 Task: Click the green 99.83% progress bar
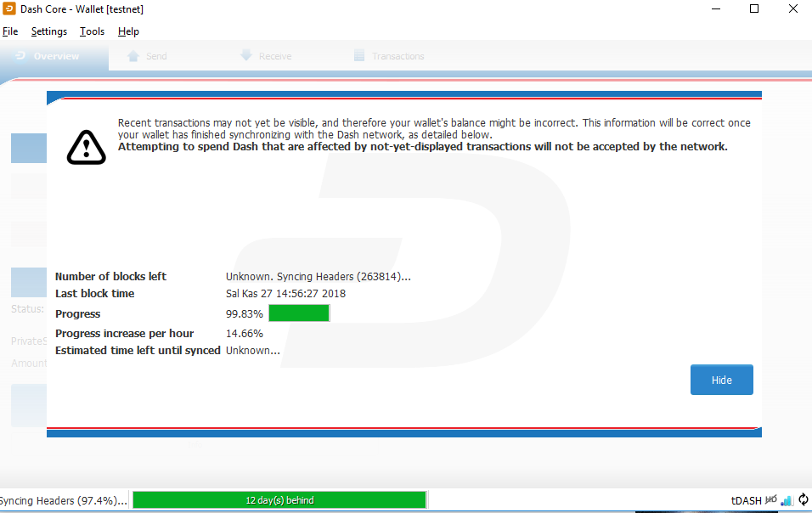(299, 313)
